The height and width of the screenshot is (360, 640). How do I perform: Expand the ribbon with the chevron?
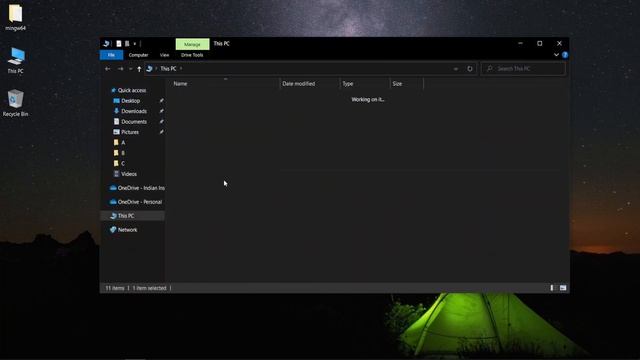tap(556, 55)
